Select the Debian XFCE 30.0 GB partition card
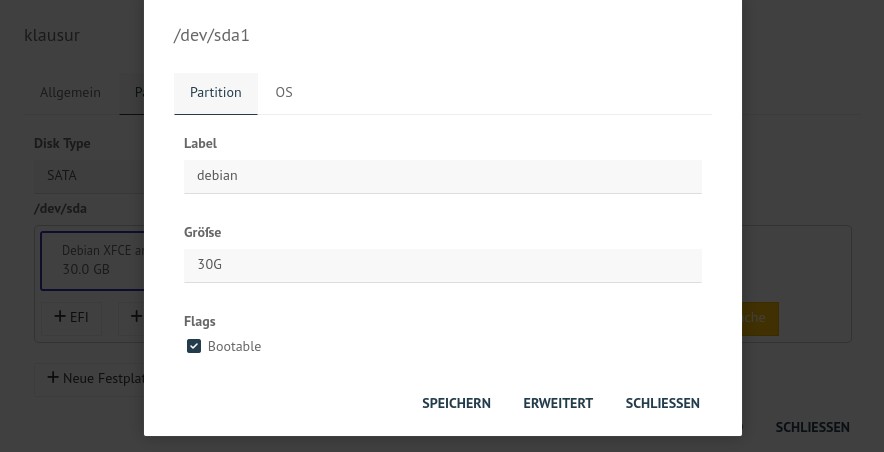The width and height of the screenshot is (884, 452). pos(92,260)
